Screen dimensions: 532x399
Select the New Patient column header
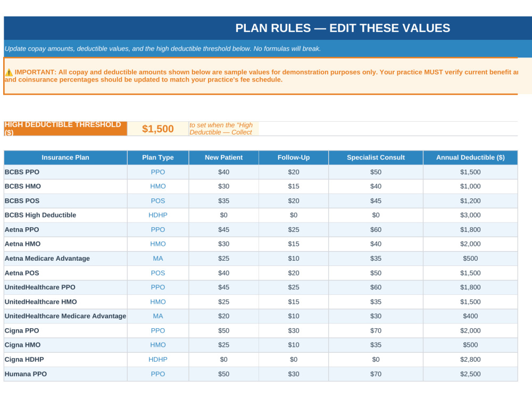(x=223, y=157)
